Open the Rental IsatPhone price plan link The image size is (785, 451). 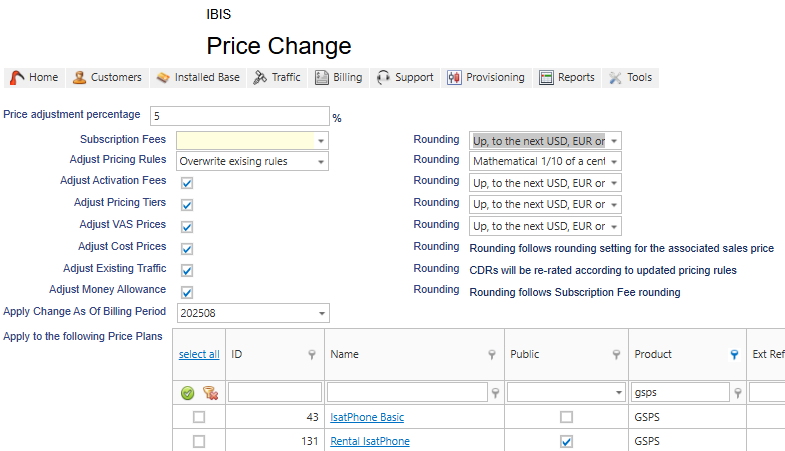[x=369, y=441]
